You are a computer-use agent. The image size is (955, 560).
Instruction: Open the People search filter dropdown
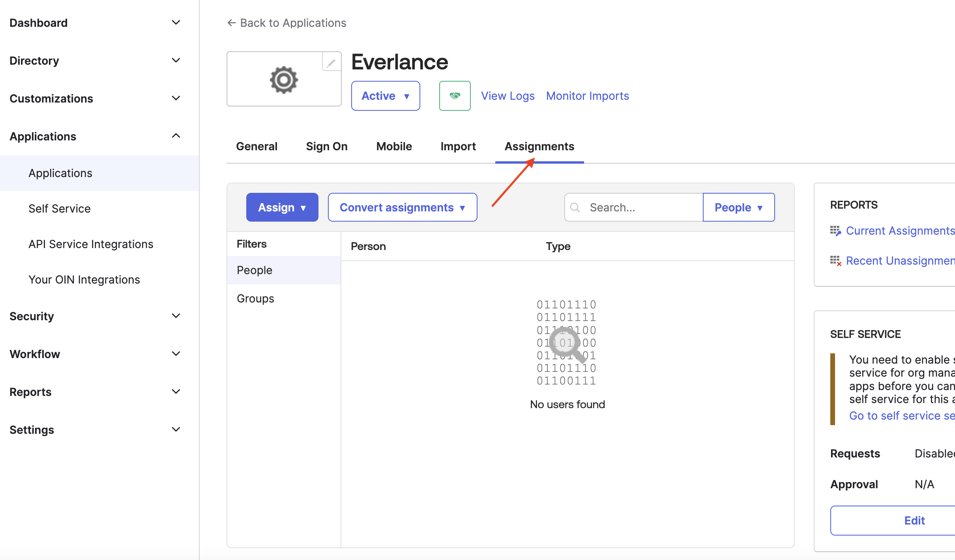(738, 207)
